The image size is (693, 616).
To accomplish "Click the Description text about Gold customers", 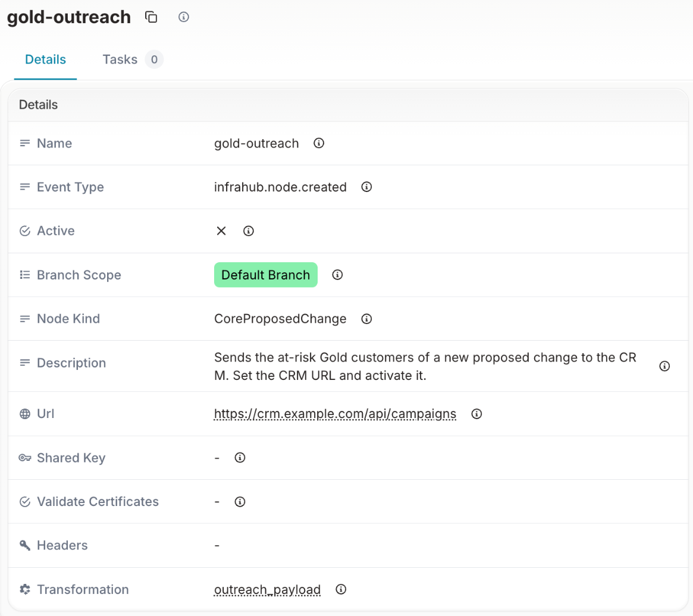I will pyautogui.click(x=425, y=366).
